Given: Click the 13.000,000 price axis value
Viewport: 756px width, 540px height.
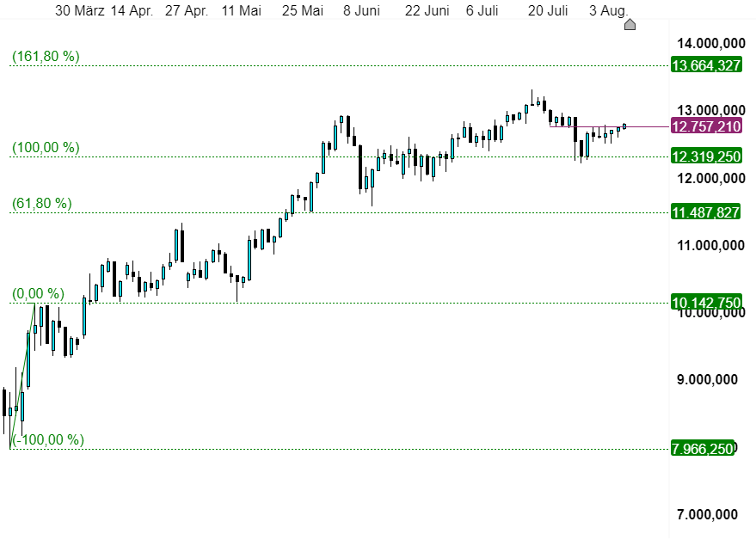Looking at the screenshot, I should (x=711, y=110).
